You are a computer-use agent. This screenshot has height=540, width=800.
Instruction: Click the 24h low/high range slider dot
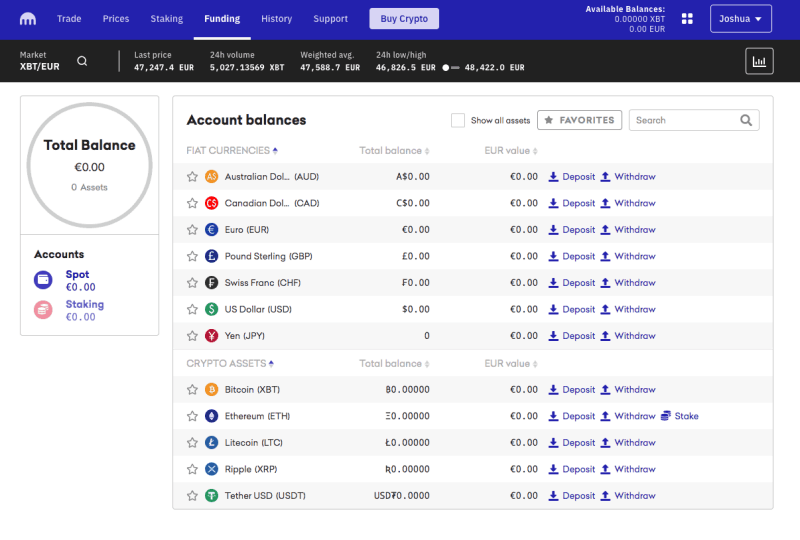(x=445, y=67)
